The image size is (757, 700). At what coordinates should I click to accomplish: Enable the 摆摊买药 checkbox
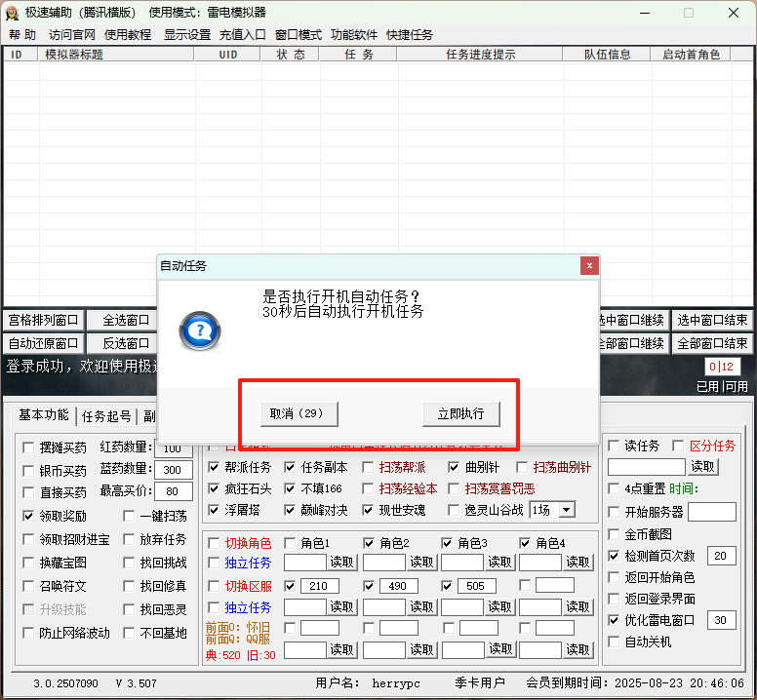28,448
